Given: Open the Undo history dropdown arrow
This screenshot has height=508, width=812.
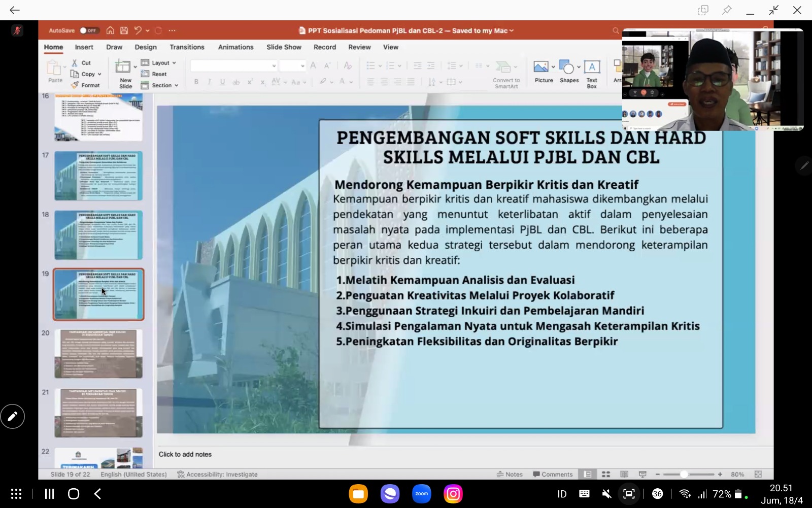Looking at the screenshot, I should pos(148,30).
